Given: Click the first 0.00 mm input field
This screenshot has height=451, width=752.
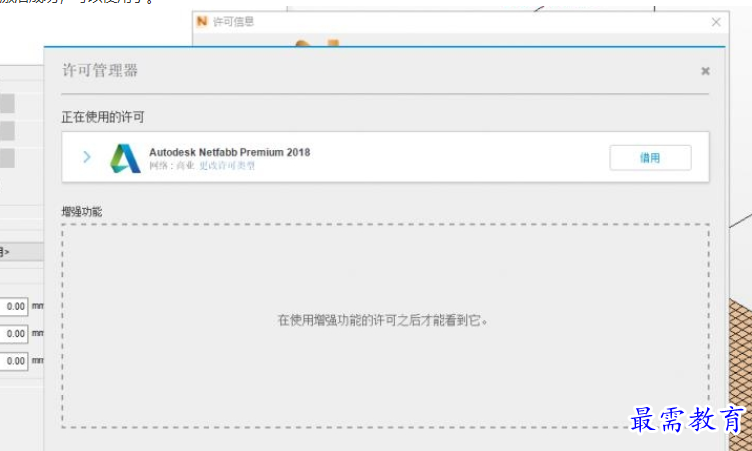Looking at the screenshot, I should click(x=13, y=306).
